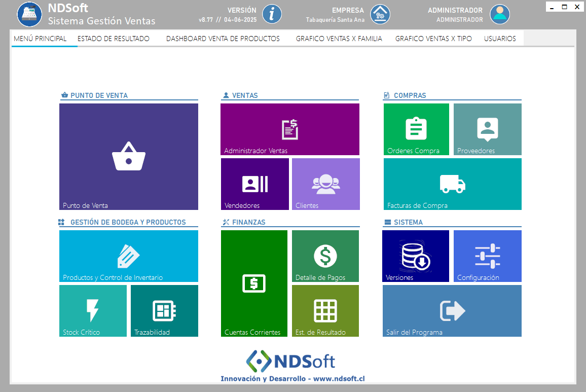Switch to Grafico Ventas X Familia tab
The height and width of the screenshot is (392, 586).
coord(339,39)
